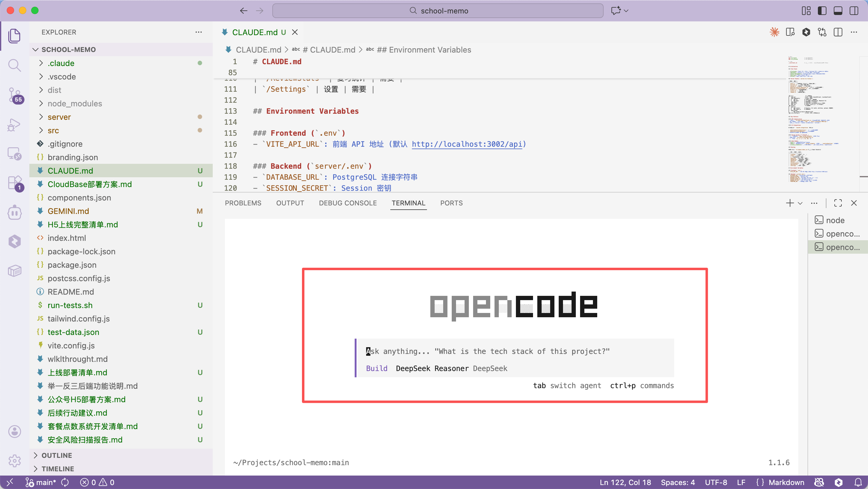
Task: Maximize the terminal panel size
Action: click(x=838, y=203)
